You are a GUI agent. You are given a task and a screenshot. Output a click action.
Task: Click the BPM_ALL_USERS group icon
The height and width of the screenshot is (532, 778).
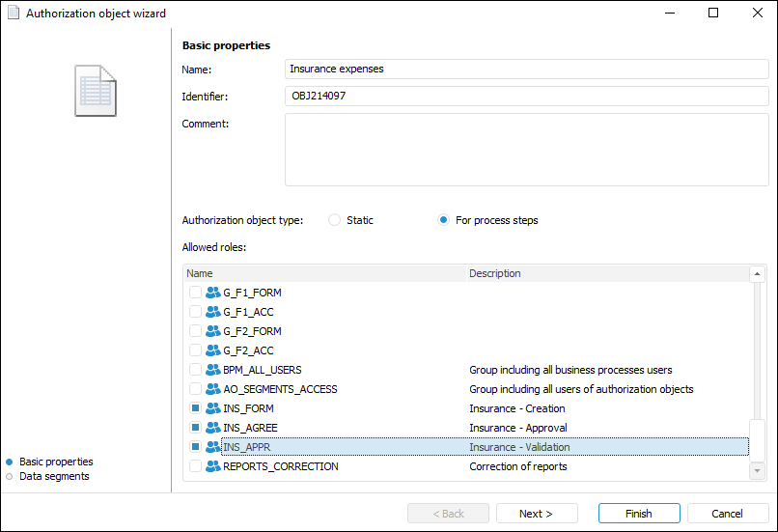tap(213, 370)
